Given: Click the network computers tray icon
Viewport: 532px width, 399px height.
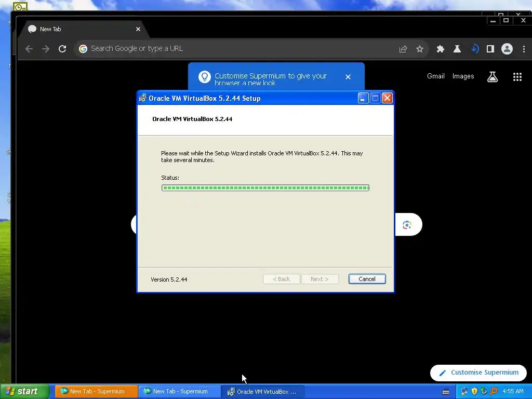Looking at the screenshot, I should point(464,392).
